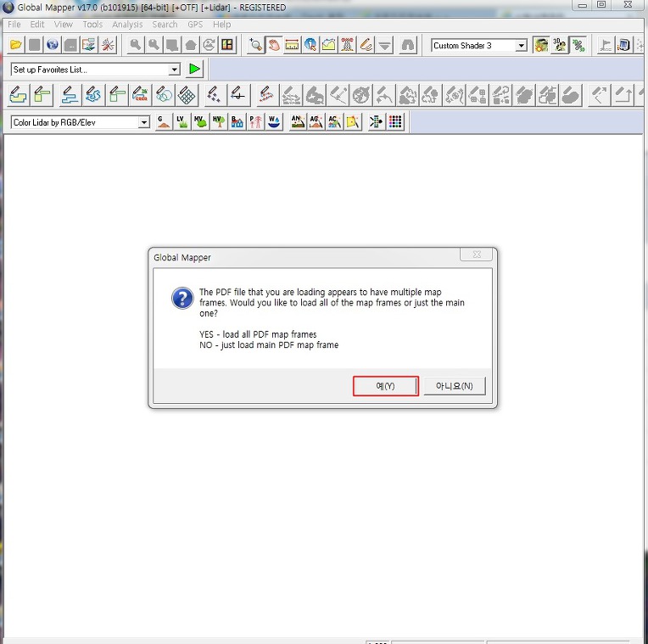The height and width of the screenshot is (644, 648).
Task: Create rectangular area feature tool
Action: coord(42,95)
